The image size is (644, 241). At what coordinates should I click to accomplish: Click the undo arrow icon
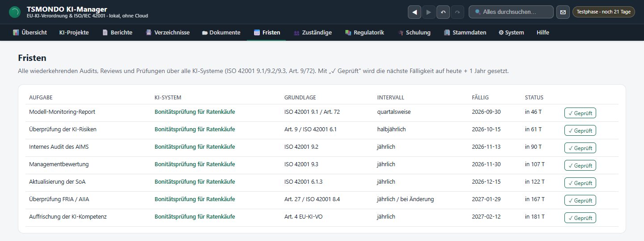[443, 12]
